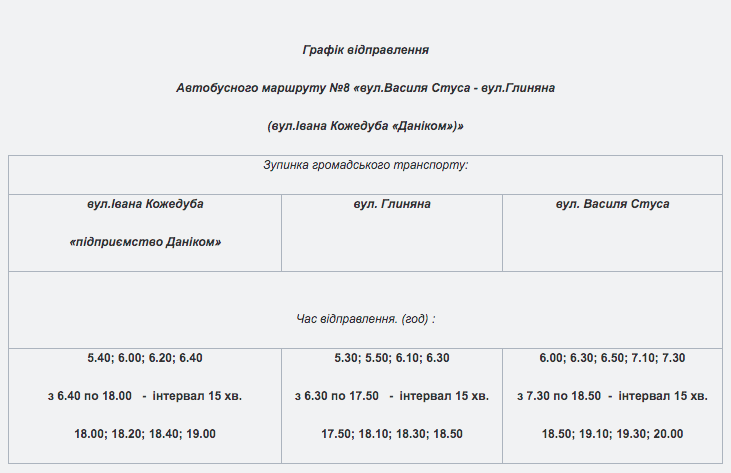
Task: Click the '6.00; 6.30; 6.50; 7.10; 7.30' times
Action: coord(613,358)
